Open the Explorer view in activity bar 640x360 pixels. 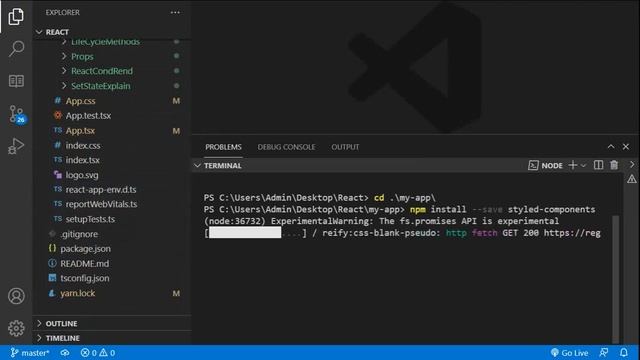click(16, 16)
